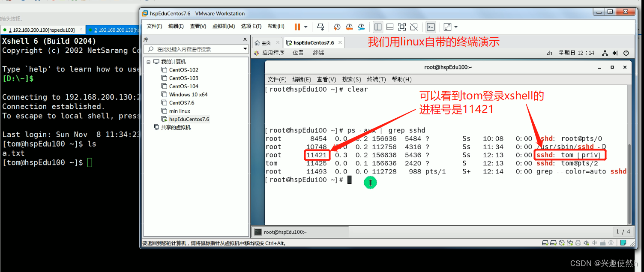Open the library search dropdown arrow

click(245, 49)
